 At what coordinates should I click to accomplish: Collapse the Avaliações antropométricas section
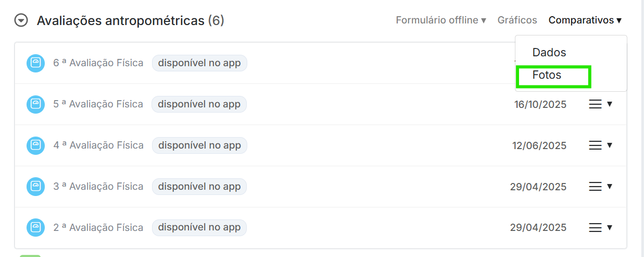tap(21, 21)
